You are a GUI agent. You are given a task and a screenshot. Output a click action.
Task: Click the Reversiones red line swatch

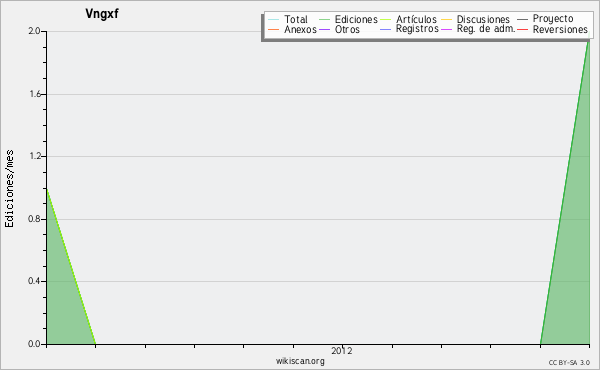[x=522, y=29]
